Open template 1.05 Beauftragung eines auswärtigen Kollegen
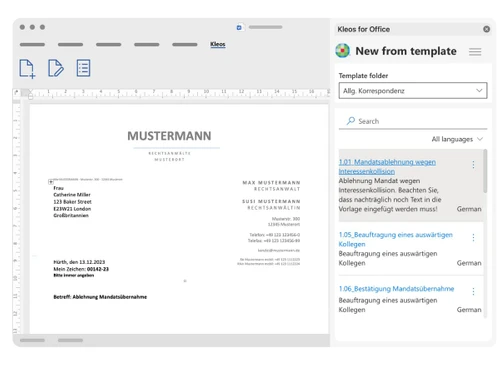Screen dimensions: 500x375 pyautogui.click(x=395, y=239)
